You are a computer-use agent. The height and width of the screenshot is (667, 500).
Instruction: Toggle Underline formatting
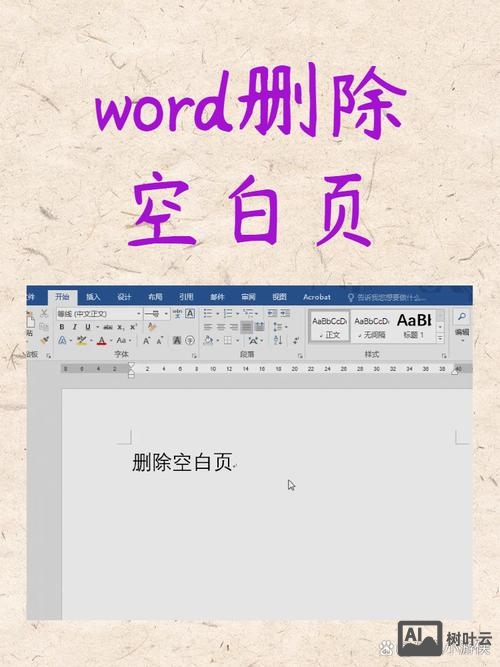point(88,327)
